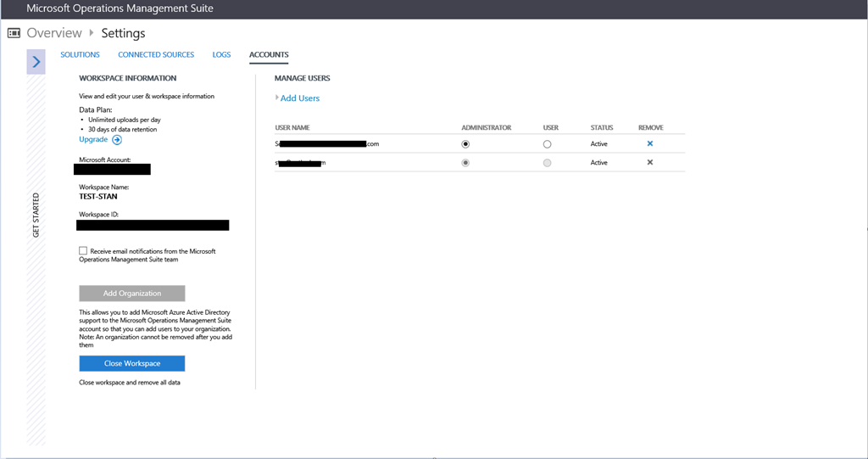Expand the Add Users section
This screenshot has width=868, height=459.
tap(299, 98)
